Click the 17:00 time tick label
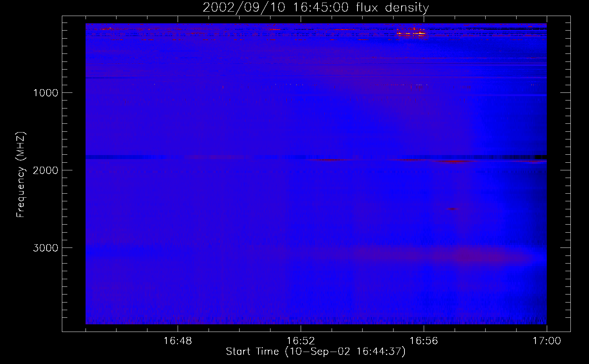 [x=547, y=341]
